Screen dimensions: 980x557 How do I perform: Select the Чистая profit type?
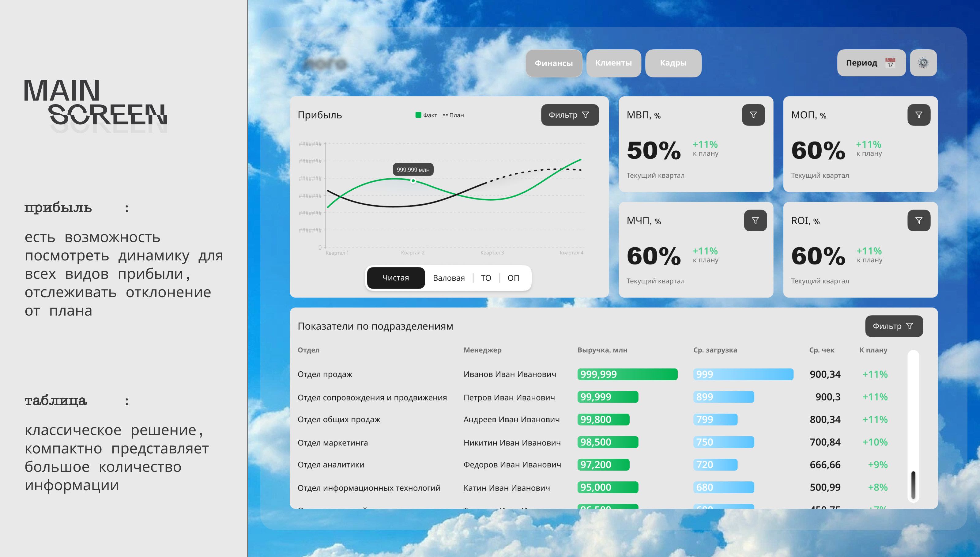click(395, 278)
